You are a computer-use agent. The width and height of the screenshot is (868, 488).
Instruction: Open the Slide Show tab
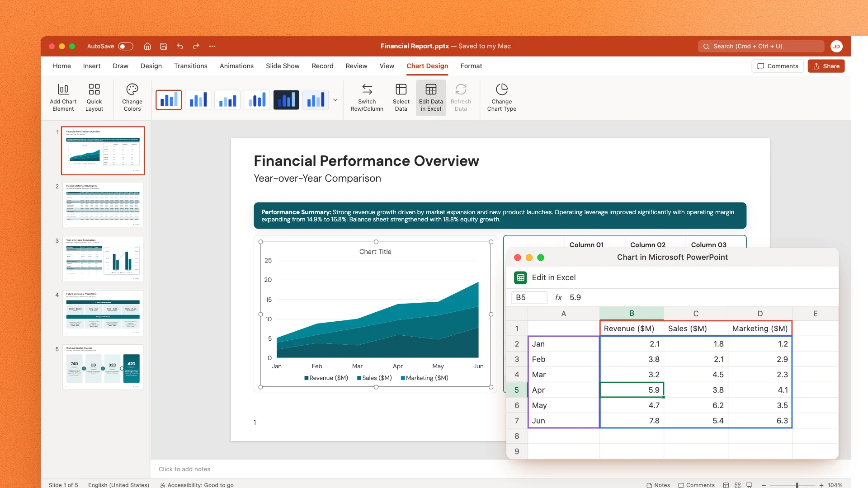[283, 66]
